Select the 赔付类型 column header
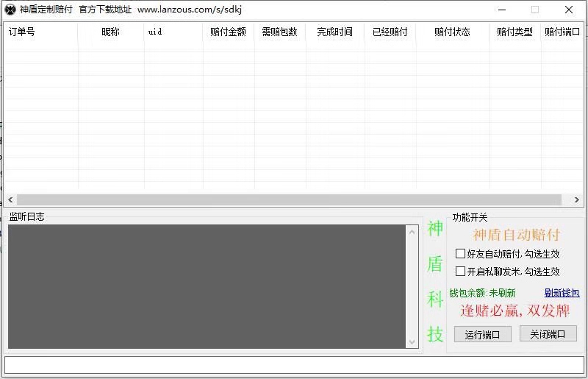 click(515, 32)
